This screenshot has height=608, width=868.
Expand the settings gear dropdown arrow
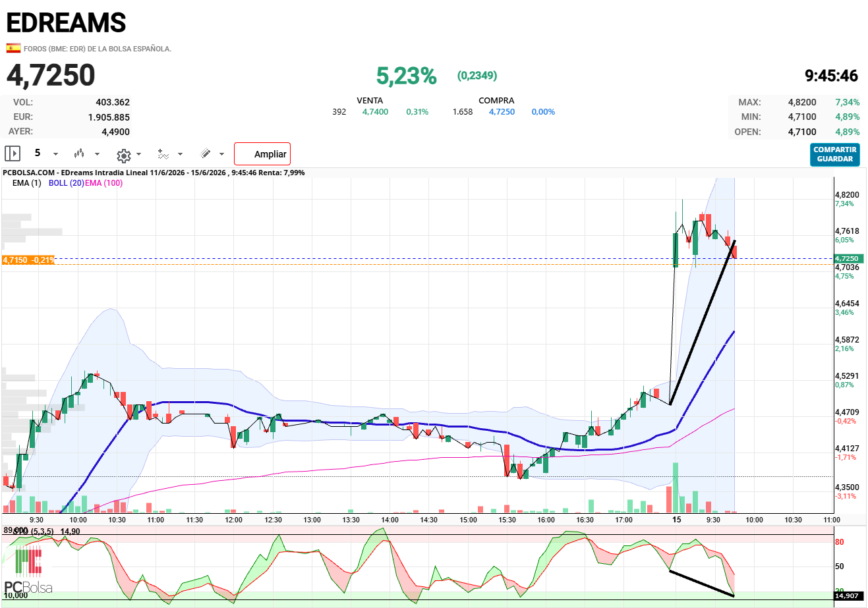pos(138,155)
